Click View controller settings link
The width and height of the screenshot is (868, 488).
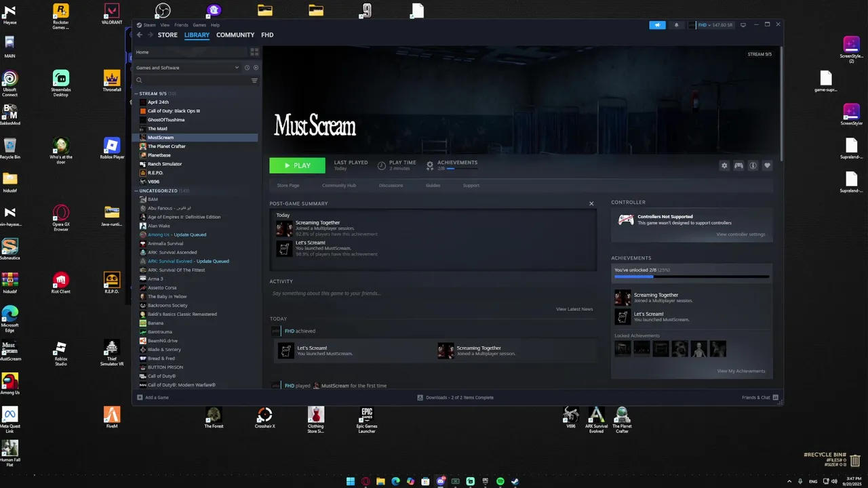741,235
